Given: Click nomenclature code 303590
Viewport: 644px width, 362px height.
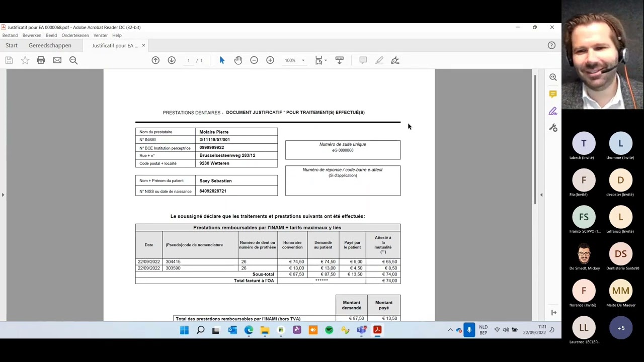Looking at the screenshot, I should 173,268.
